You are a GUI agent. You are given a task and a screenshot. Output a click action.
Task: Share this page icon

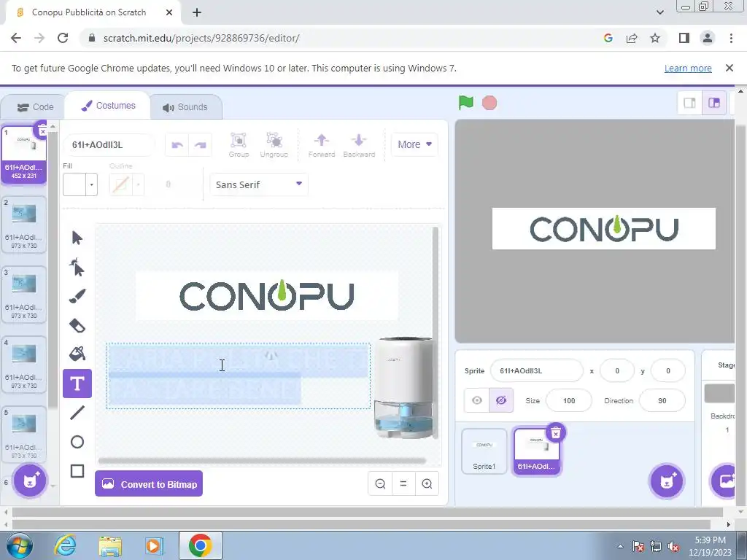(632, 38)
